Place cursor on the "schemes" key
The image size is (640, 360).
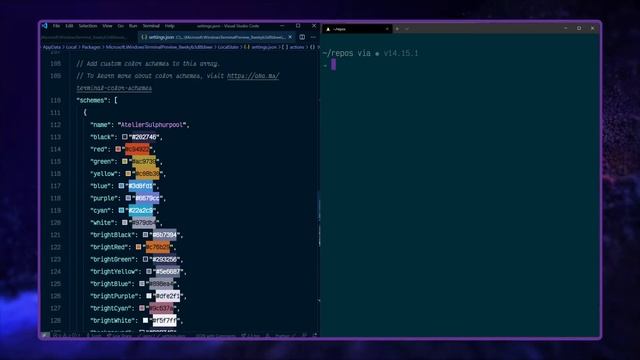coord(93,100)
